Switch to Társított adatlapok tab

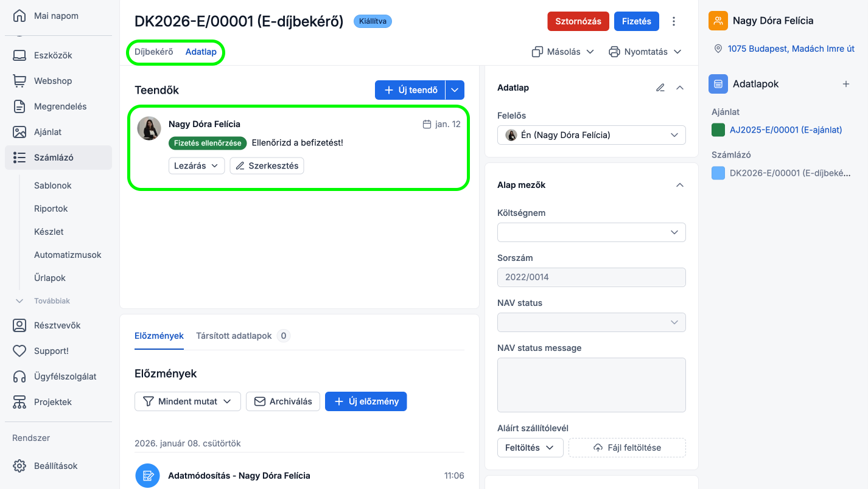pos(234,336)
